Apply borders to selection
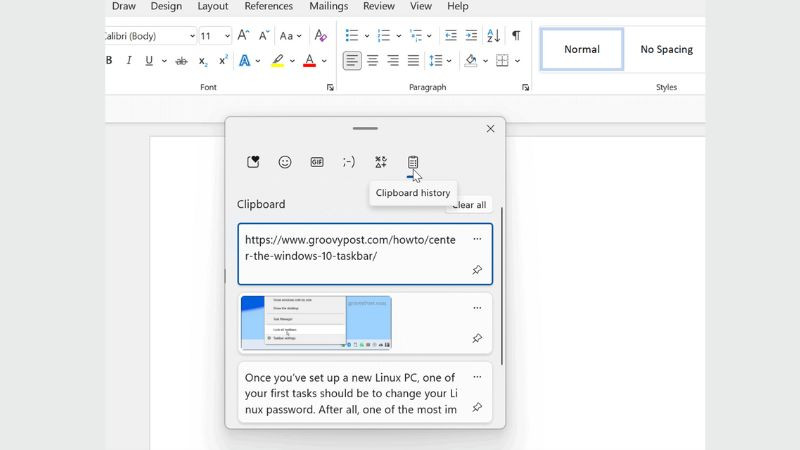The width and height of the screenshot is (800, 450). tap(502, 61)
